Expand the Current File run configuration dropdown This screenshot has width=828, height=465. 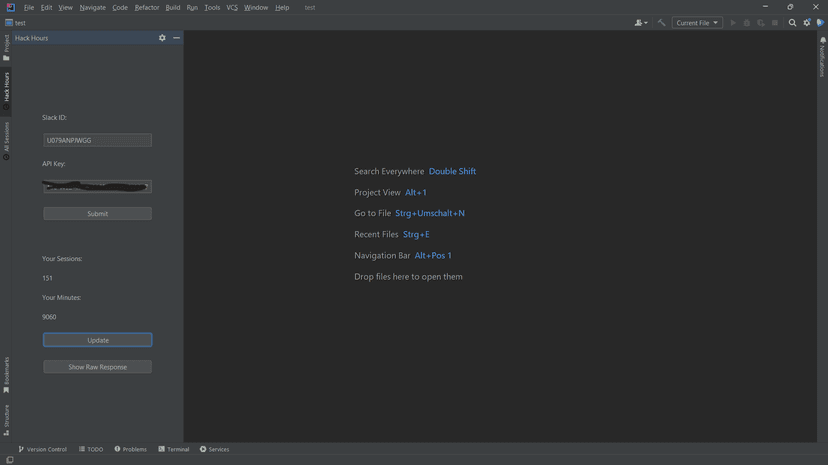click(x=697, y=23)
